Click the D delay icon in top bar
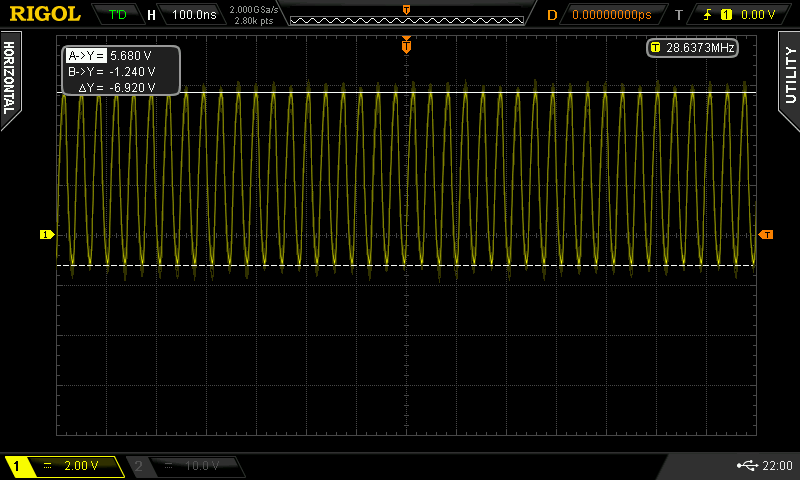The width and height of the screenshot is (800, 480). click(x=552, y=15)
